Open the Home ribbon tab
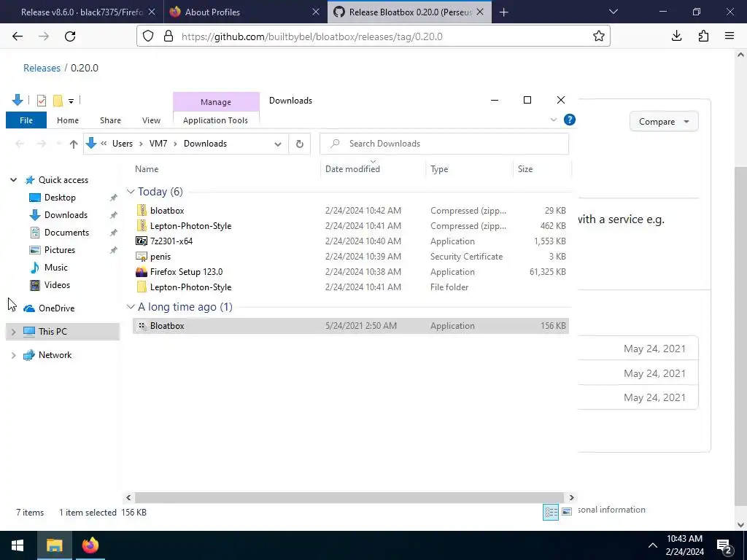The image size is (747, 560). click(68, 120)
